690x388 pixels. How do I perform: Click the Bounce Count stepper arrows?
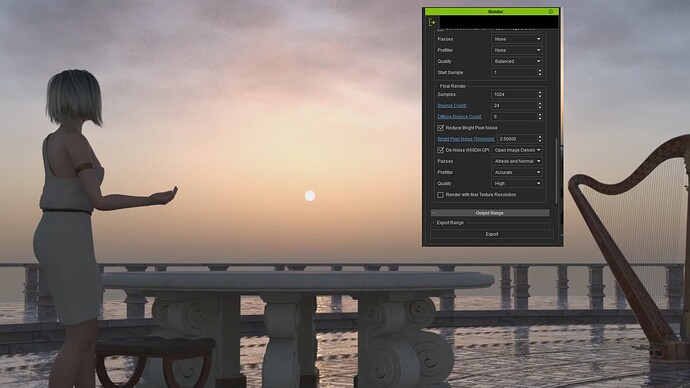[x=540, y=106]
